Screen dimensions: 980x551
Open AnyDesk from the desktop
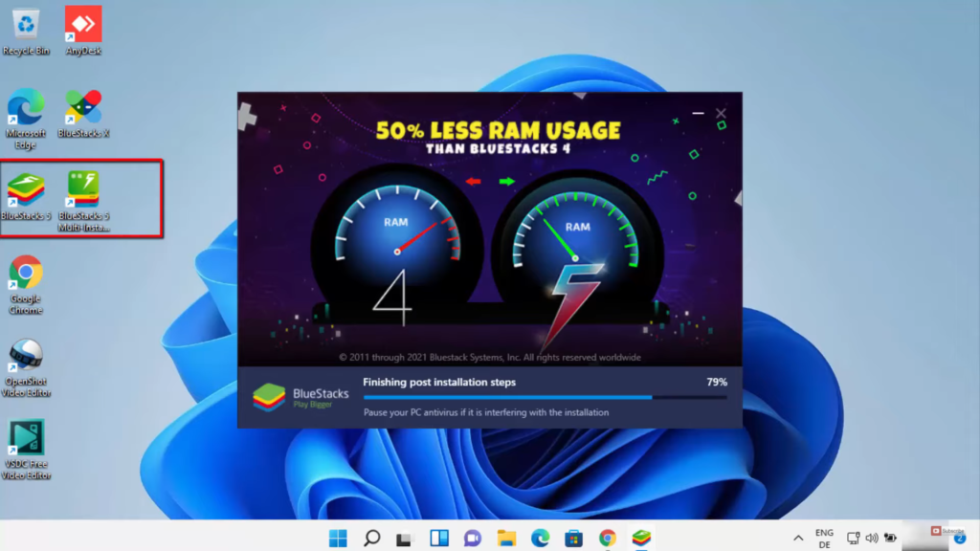point(83,24)
